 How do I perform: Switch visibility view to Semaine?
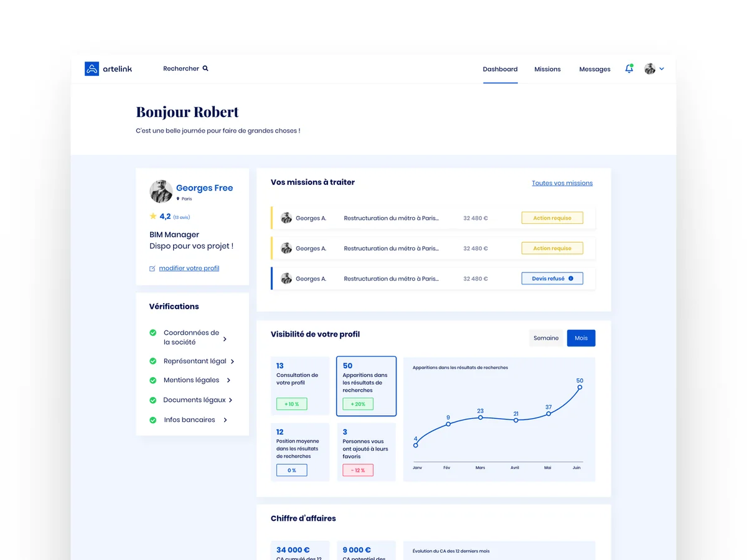tap(546, 338)
